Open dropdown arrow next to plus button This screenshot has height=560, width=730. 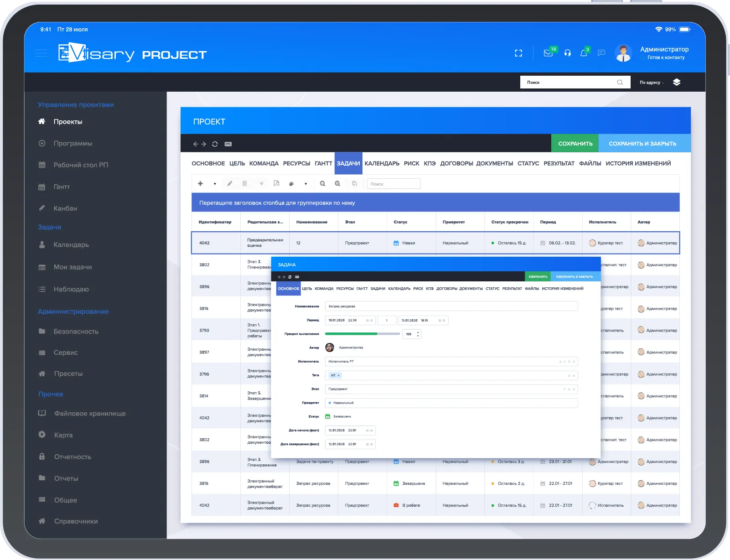pyautogui.click(x=215, y=184)
